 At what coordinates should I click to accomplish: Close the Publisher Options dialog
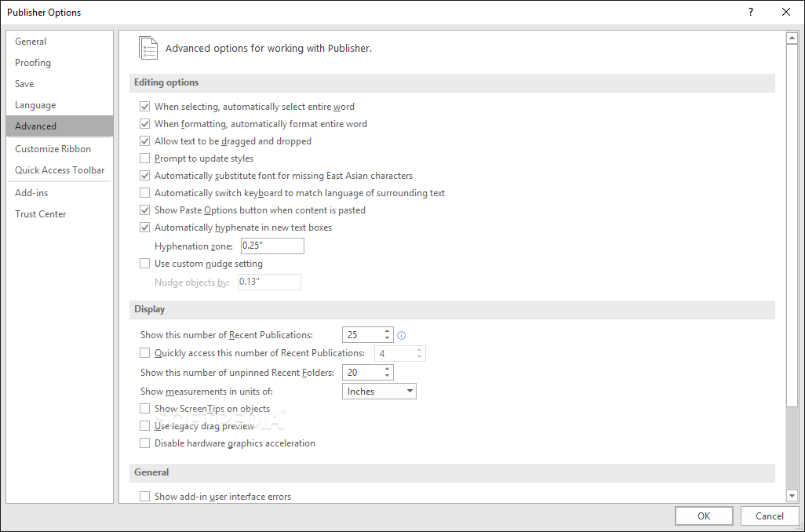786,12
